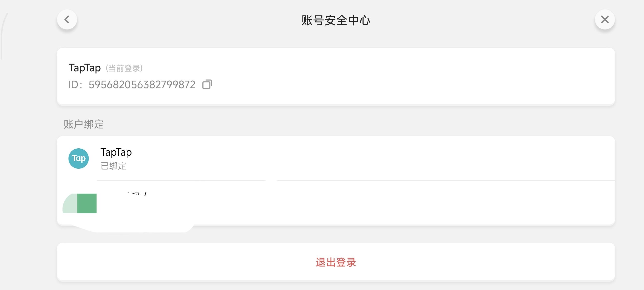
Task: Click the TapTap current login title
Action: [84, 68]
